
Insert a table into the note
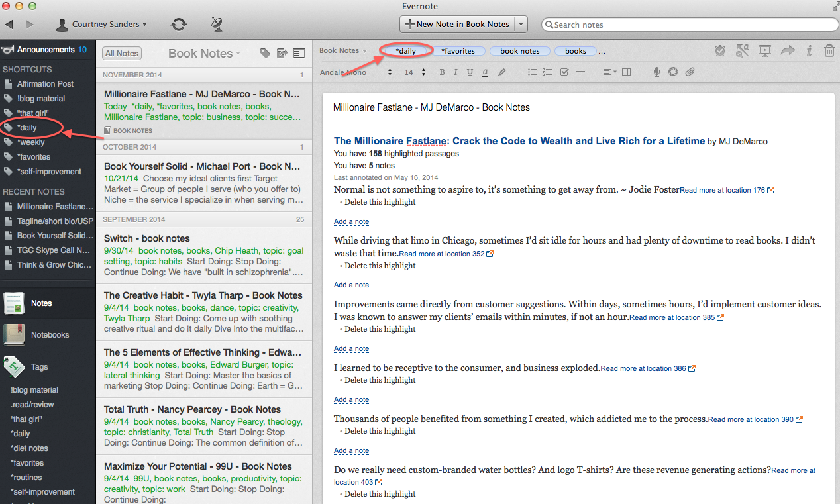(626, 72)
